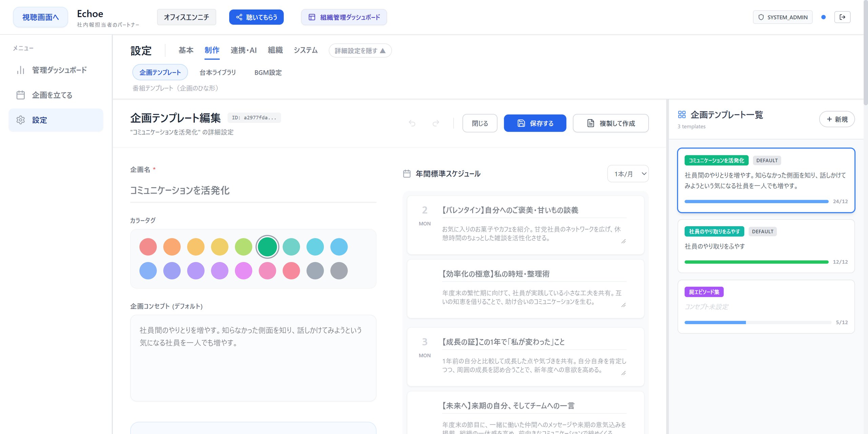Image resolution: width=868 pixels, height=434 pixels.
Task: Click the オフィスエンニチ button
Action: tap(186, 17)
